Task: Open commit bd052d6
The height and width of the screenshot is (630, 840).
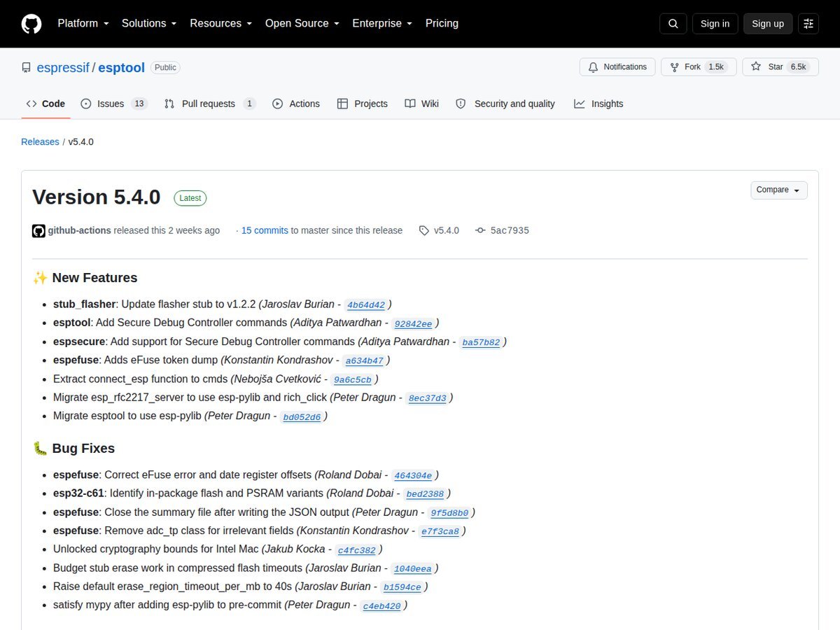Action: (x=302, y=416)
